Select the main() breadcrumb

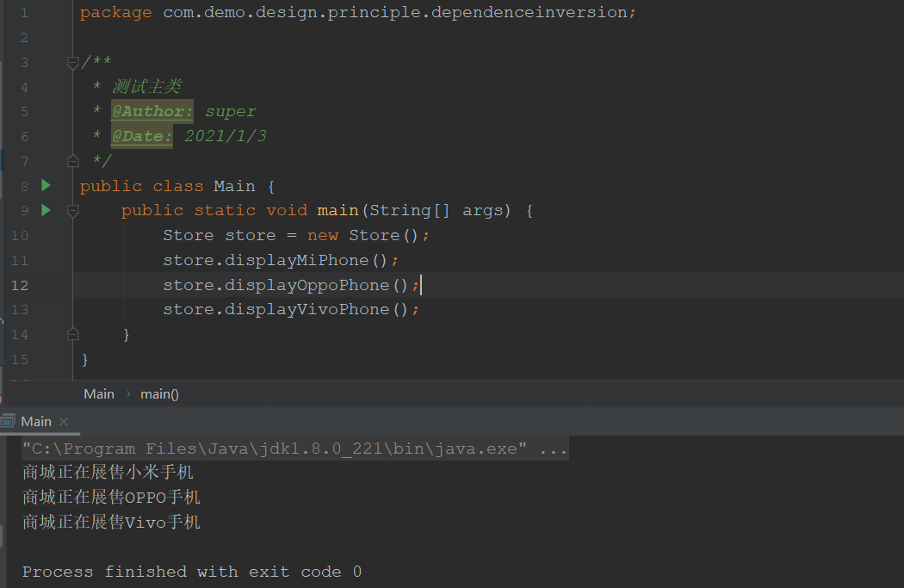tap(159, 394)
